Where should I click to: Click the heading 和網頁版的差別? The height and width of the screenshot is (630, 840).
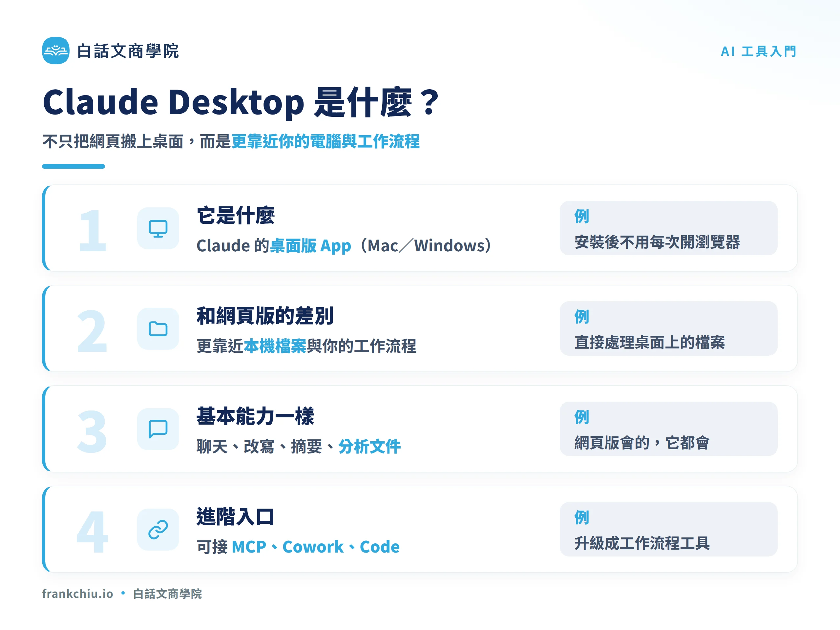[265, 316]
